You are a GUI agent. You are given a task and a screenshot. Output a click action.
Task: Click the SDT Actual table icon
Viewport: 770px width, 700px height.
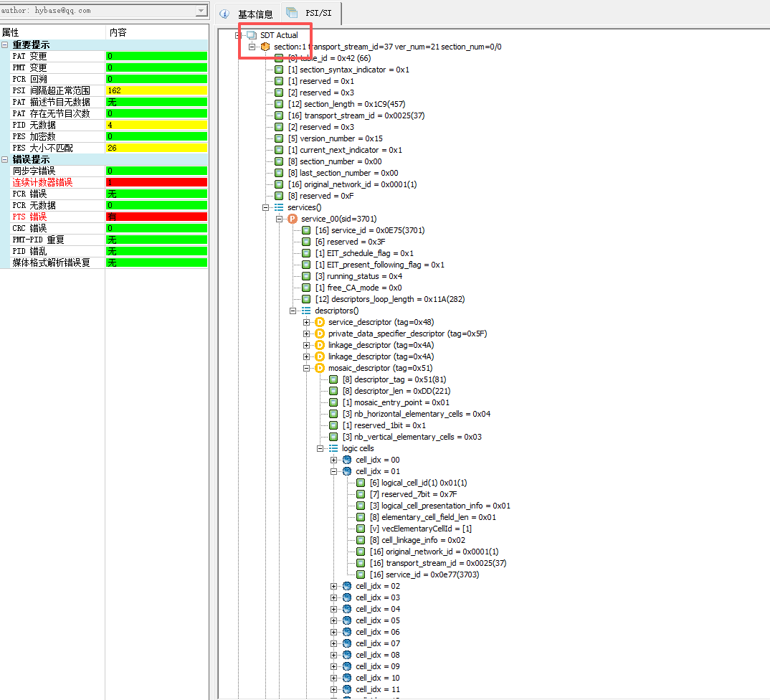tap(252, 35)
